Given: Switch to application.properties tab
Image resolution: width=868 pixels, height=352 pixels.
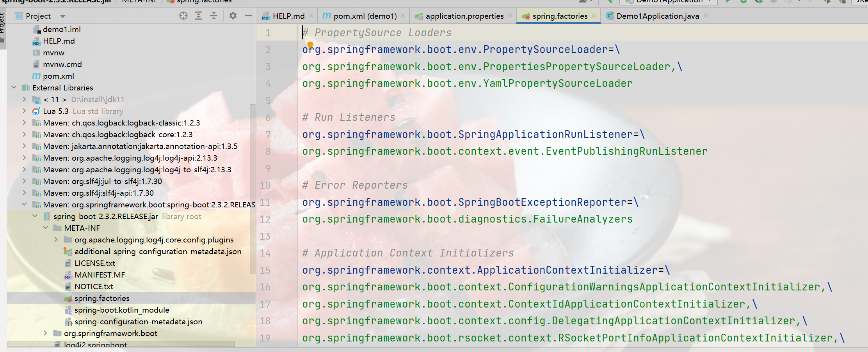Looking at the screenshot, I should pyautogui.click(x=464, y=16).
